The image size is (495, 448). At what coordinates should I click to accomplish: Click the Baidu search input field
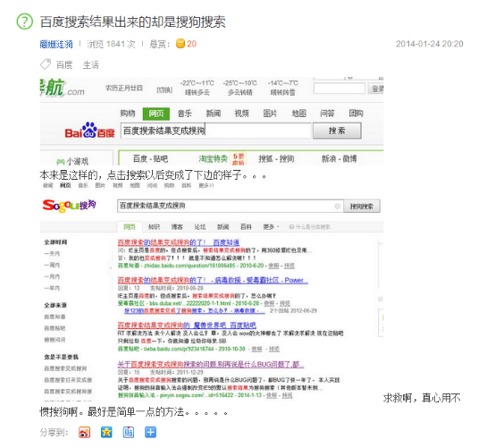pyautogui.click(x=216, y=131)
